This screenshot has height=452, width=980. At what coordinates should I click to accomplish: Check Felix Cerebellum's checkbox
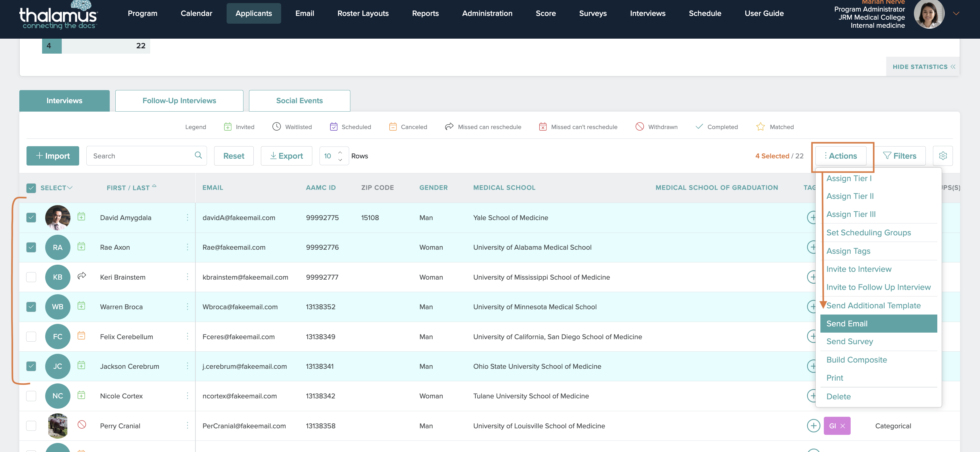click(31, 336)
